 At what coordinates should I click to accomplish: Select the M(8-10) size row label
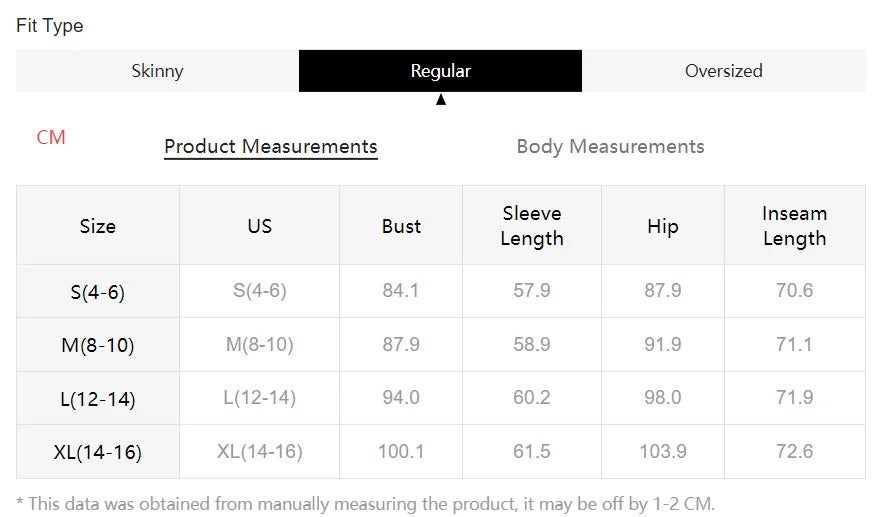coord(98,346)
